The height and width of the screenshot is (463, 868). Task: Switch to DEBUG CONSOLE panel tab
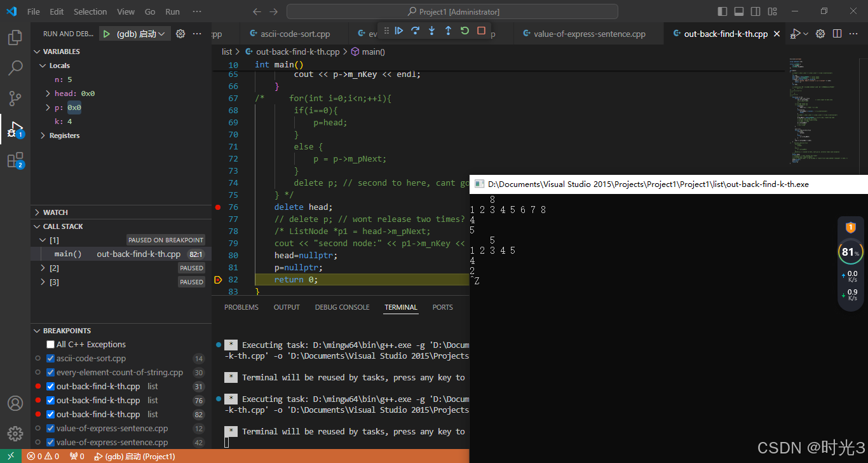tap(342, 307)
